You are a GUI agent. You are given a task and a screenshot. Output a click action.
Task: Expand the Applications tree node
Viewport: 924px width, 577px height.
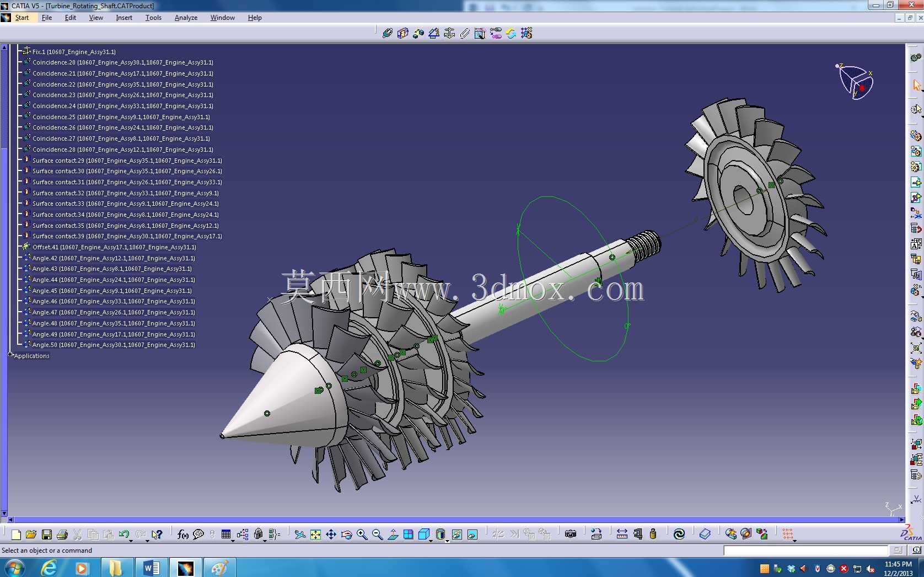(x=10, y=355)
